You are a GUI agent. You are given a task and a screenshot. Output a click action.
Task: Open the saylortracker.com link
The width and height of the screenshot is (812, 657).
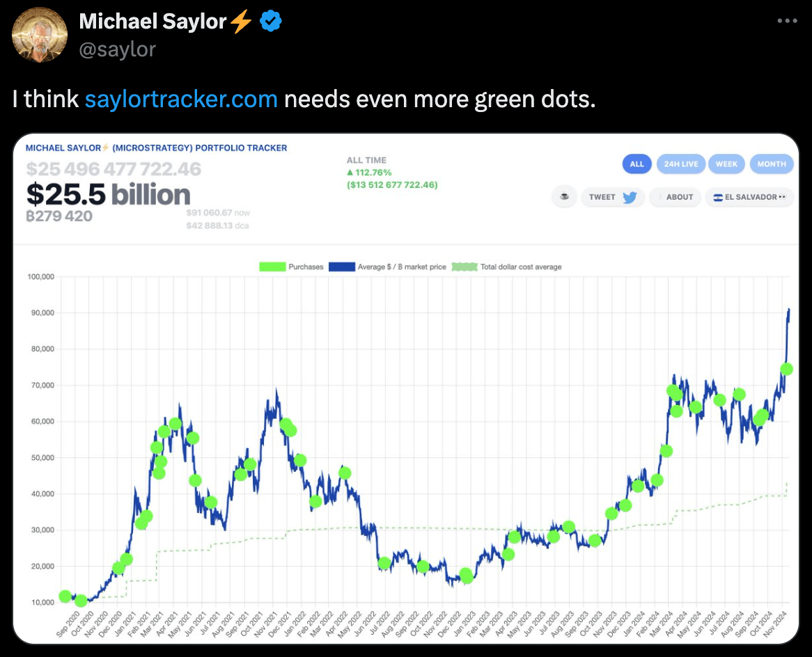coord(181,99)
